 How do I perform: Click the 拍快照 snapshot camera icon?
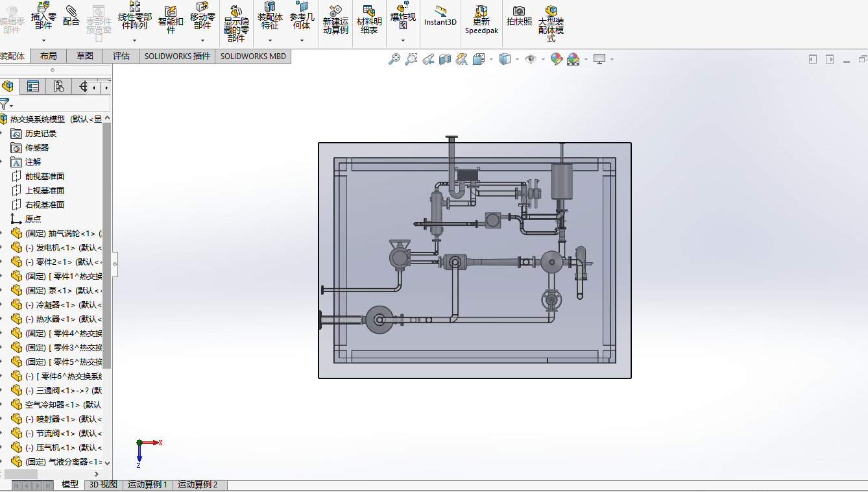point(519,16)
